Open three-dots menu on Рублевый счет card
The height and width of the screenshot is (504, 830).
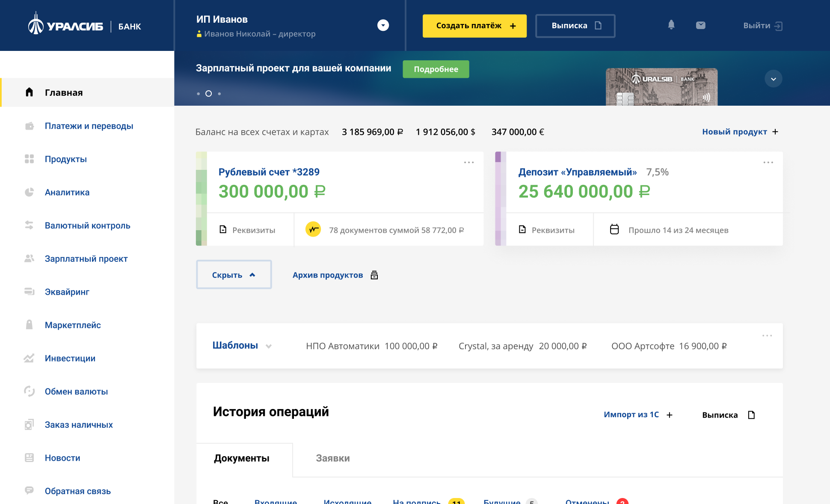(x=469, y=162)
